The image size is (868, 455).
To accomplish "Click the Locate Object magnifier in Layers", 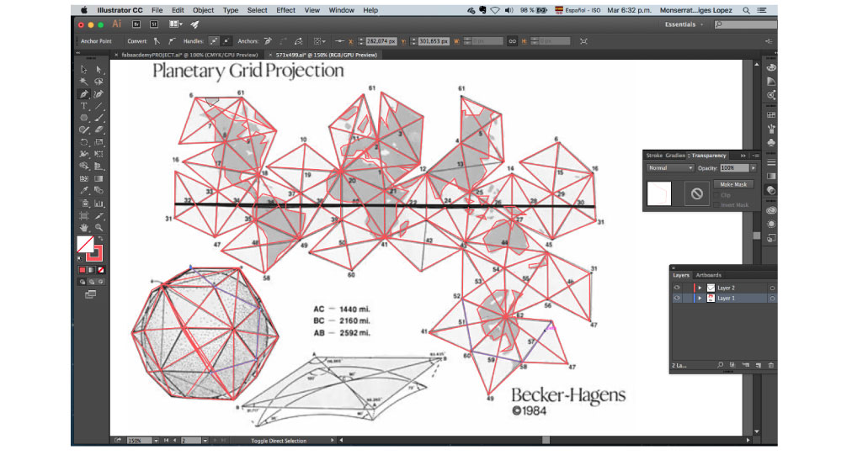I will tap(720, 365).
